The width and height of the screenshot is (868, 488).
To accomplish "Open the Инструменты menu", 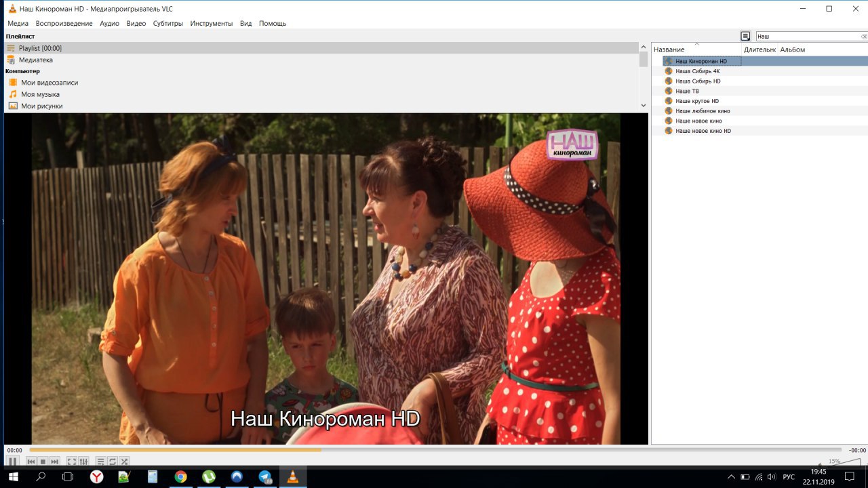I will tap(212, 23).
